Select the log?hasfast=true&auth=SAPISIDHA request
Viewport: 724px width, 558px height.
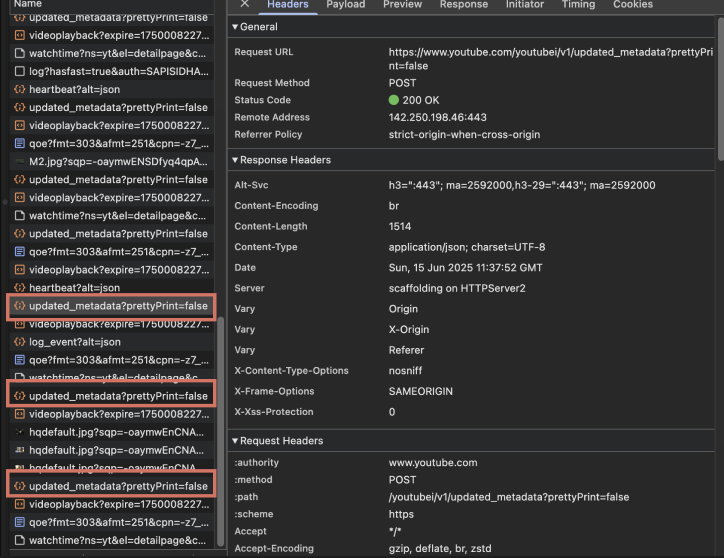tap(111, 71)
